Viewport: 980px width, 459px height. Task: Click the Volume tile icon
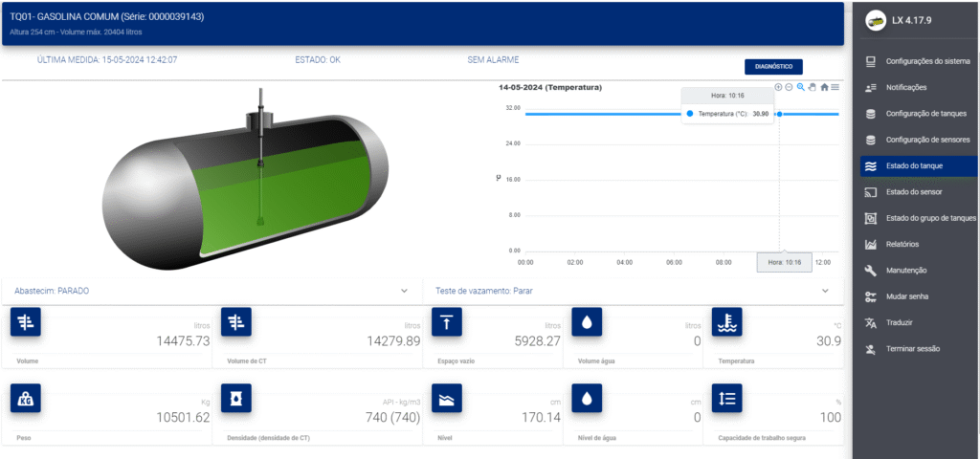tap(25, 323)
